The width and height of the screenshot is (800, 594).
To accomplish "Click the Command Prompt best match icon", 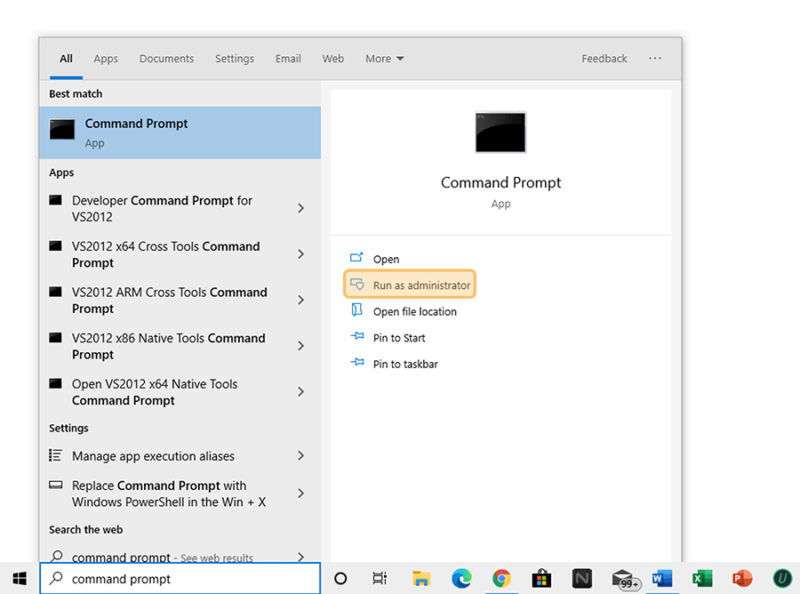I will (x=62, y=129).
